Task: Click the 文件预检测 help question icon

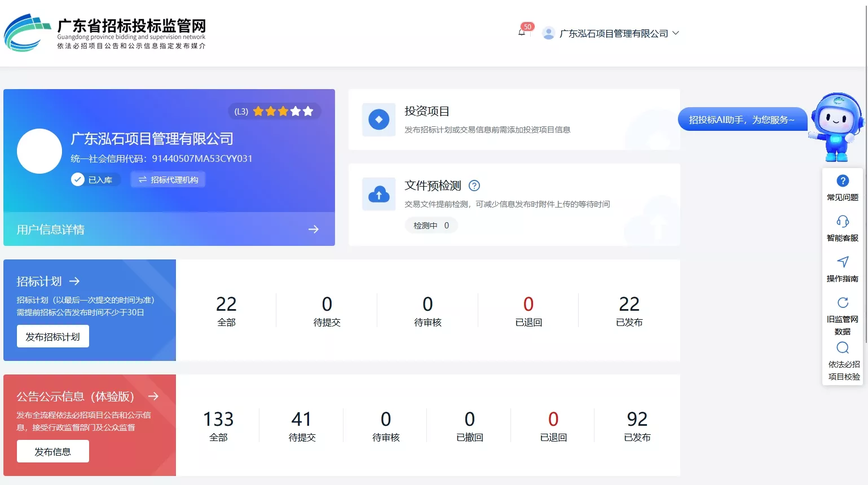Action: coord(474,186)
